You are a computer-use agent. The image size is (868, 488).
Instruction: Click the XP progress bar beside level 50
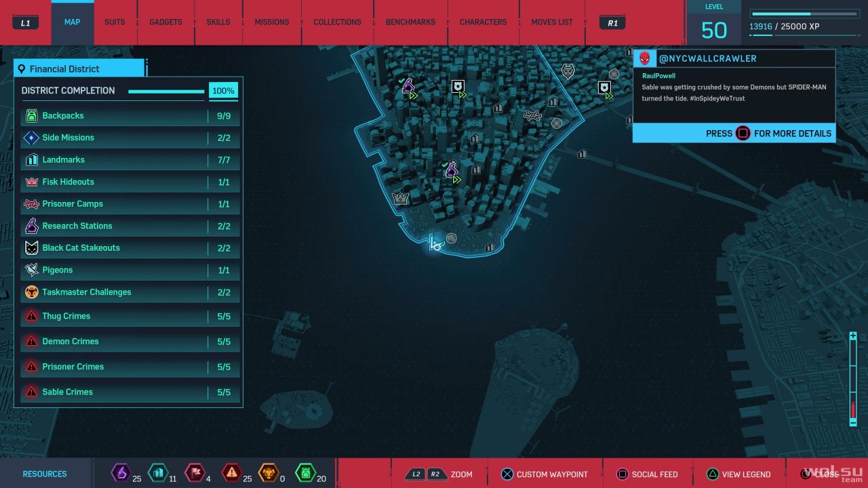[x=805, y=14]
